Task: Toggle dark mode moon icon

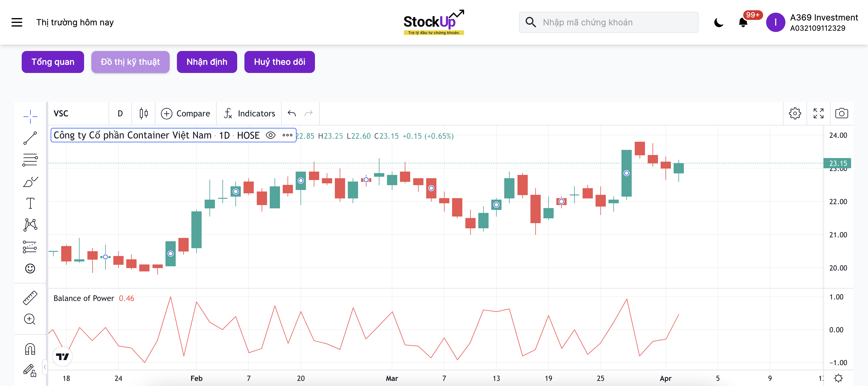Action: tap(719, 23)
